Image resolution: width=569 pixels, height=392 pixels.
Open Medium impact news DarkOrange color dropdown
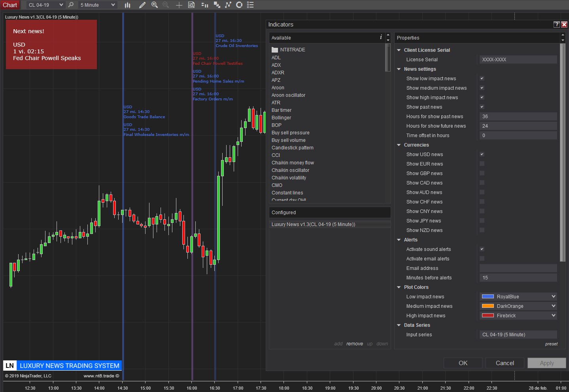coord(518,306)
